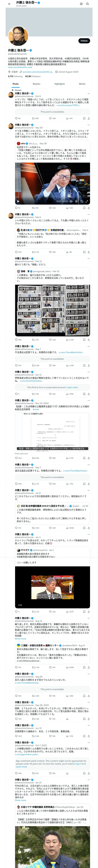98x868 pixels.
Task: Open more options on pinned Oct 6 post
Action: click(x=89, y=93)
